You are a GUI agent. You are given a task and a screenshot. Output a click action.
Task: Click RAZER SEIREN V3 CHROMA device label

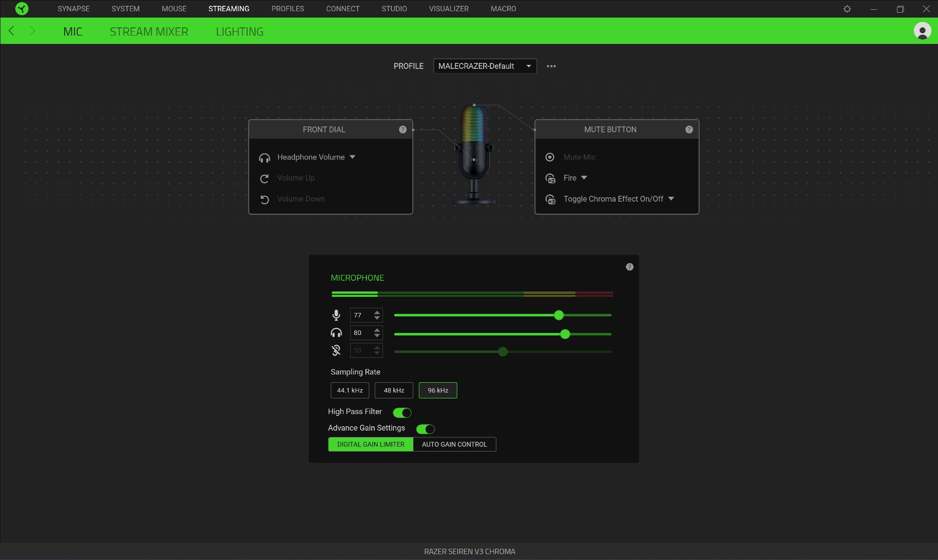[469, 551]
